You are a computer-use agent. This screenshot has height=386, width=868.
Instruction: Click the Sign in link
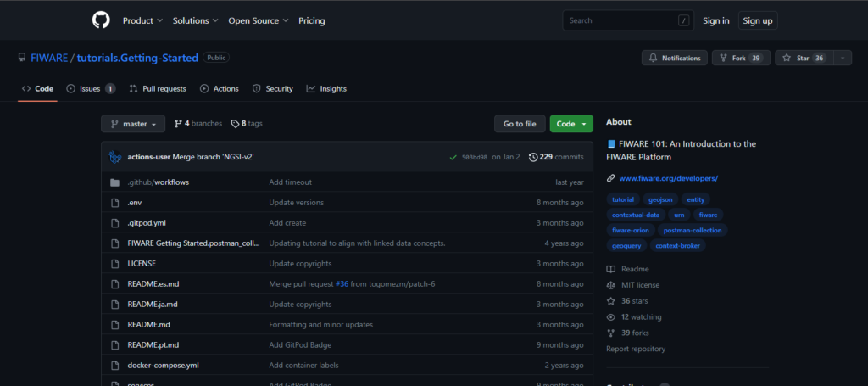[715, 20]
